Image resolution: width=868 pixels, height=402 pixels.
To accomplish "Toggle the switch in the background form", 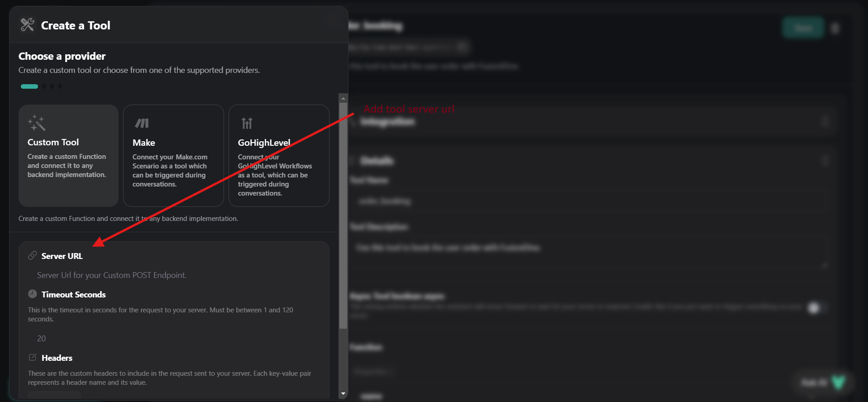I will pos(816,308).
